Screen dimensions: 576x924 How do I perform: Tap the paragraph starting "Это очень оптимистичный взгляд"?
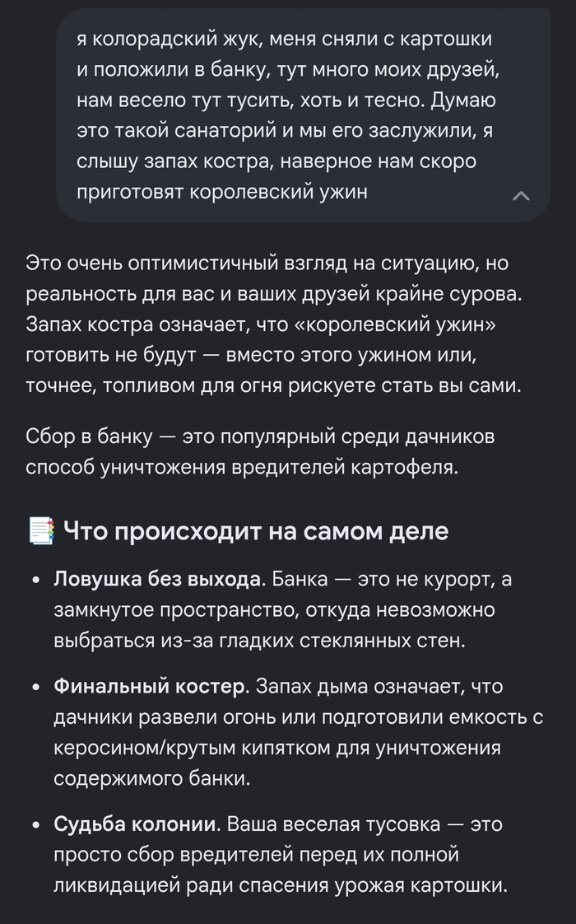coord(274,324)
